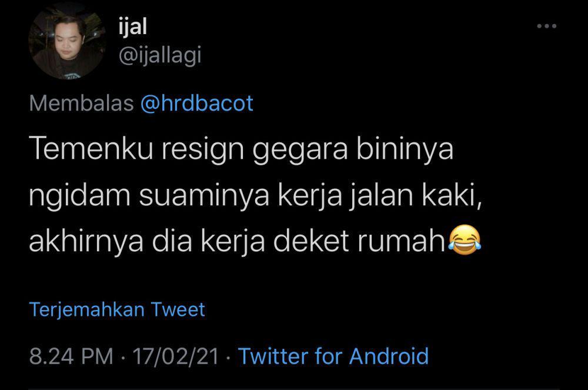The width and height of the screenshot is (588, 390).
Task: Click the 17/02/21 date
Action: click(175, 356)
